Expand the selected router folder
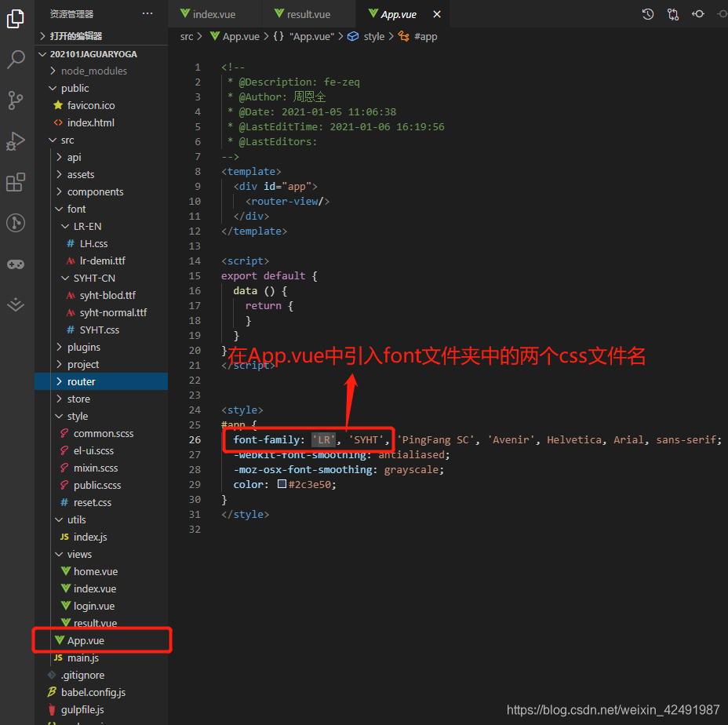The width and height of the screenshot is (728, 725). pos(100,381)
